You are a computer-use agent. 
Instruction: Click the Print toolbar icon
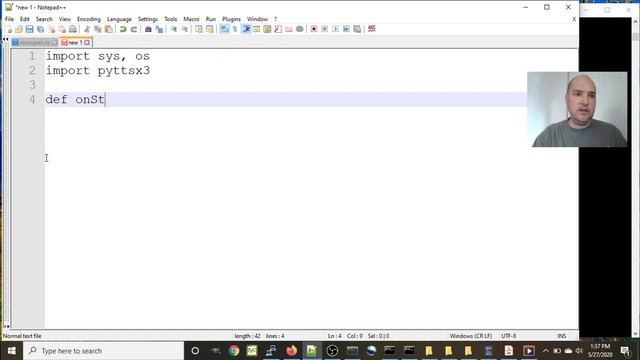point(73,29)
